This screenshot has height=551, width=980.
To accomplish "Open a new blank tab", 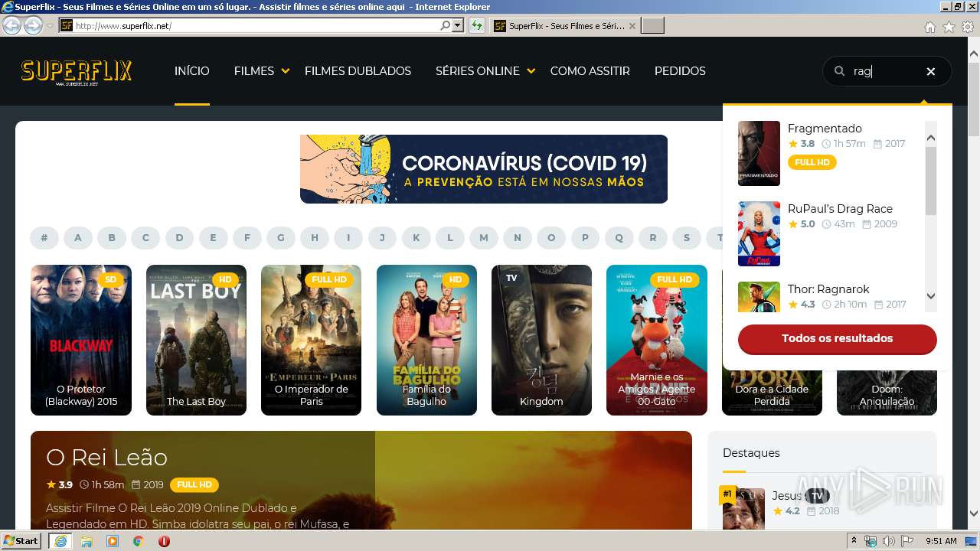I will click(652, 25).
